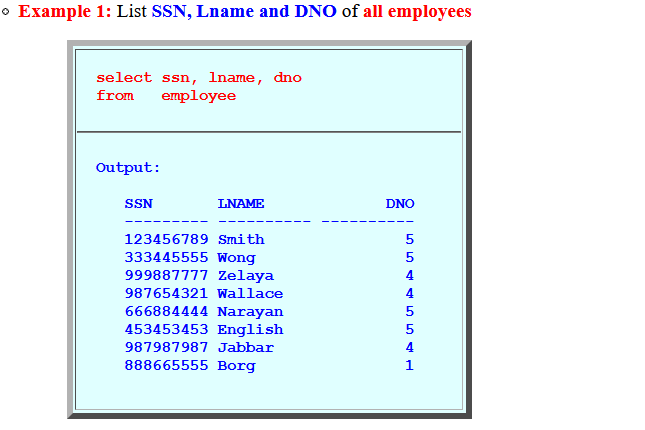Click the "from employee" query line
Viewport: 645px width, 430px height.
click(x=166, y=95)
